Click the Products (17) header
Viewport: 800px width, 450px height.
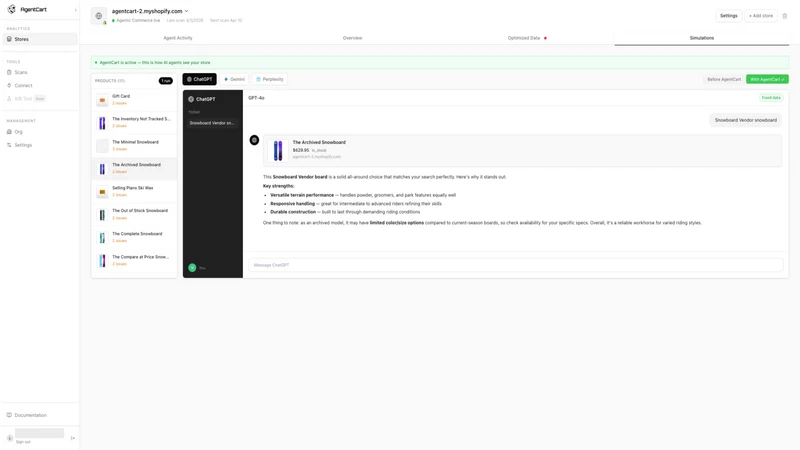pos(110,81)
